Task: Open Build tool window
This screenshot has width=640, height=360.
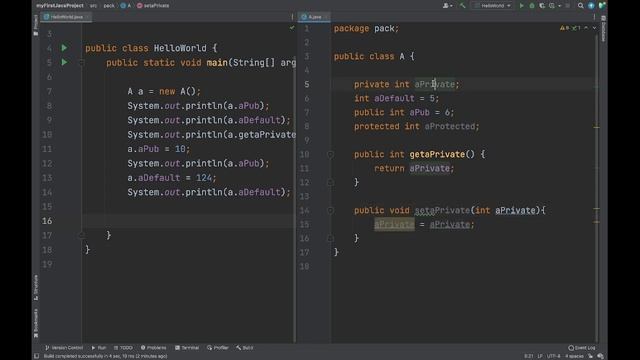Action: click(x=244, y=348)
